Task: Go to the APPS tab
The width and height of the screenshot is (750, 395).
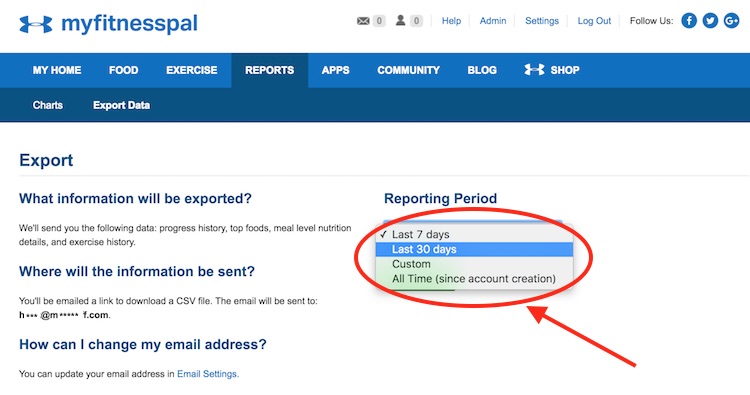Action: tap(335, 70)
